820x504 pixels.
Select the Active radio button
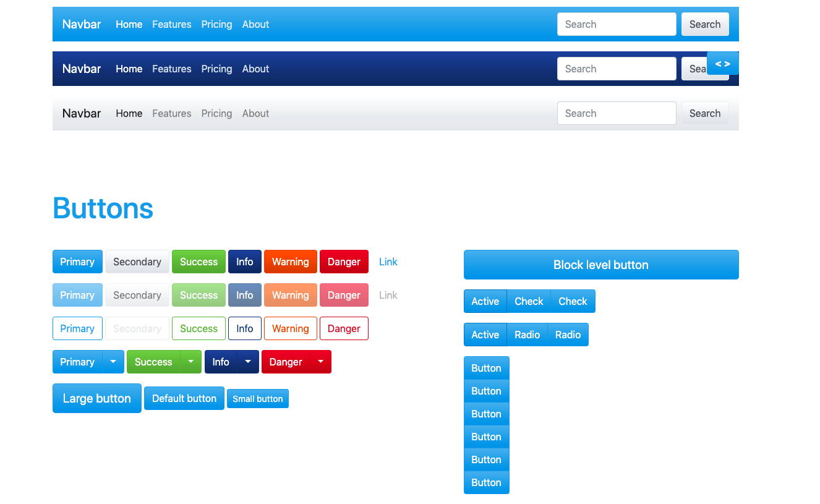pyautogui.click(x=485, y=335)
